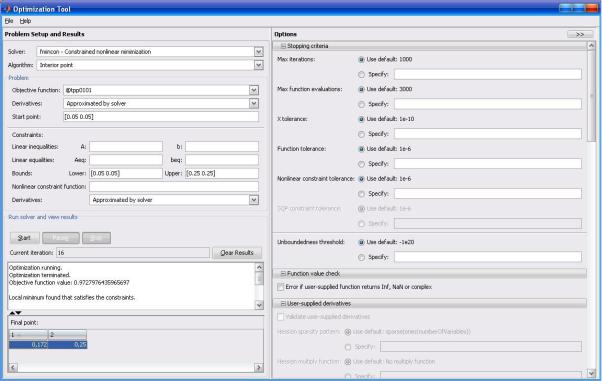Click the linear inequalities A field
602x381 pixels.
pyautogui.click(x=126, y=147)
